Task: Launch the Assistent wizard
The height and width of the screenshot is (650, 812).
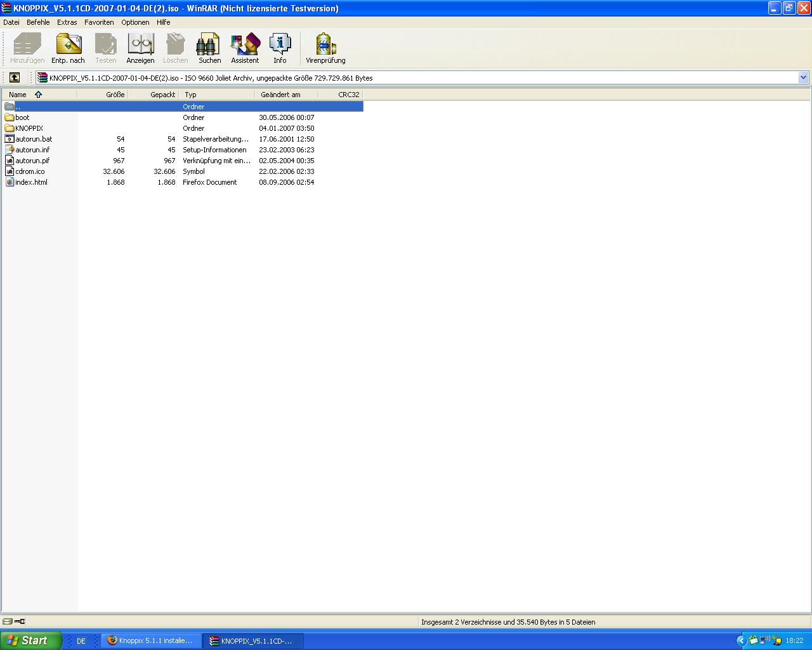Action: [x=245, y=48]
